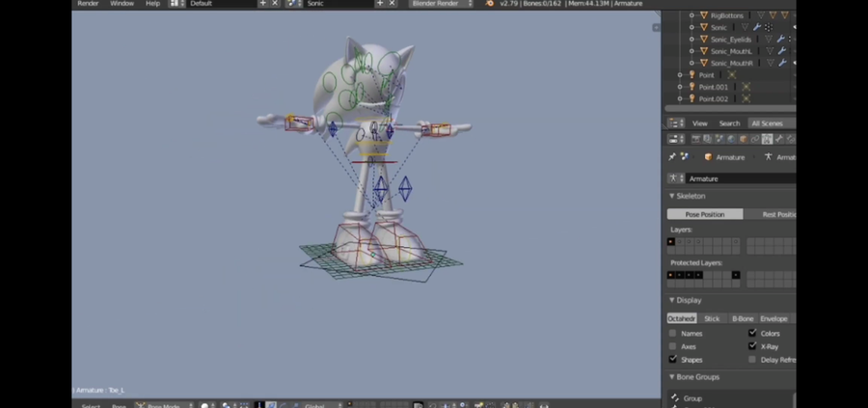Set bone display to Stick
The height and width of the screenshot is (408, 868).
pyautogui.click(x=712, y=318)
